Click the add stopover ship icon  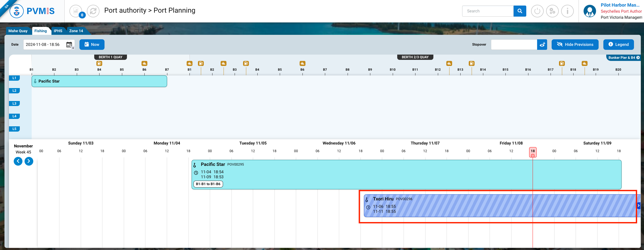tap(542, 45)
